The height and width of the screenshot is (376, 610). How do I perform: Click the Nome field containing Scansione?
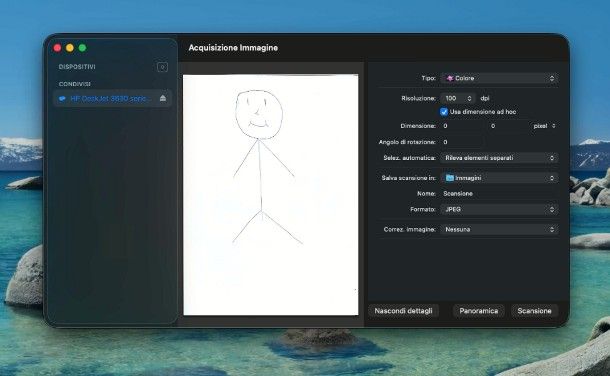500,194
